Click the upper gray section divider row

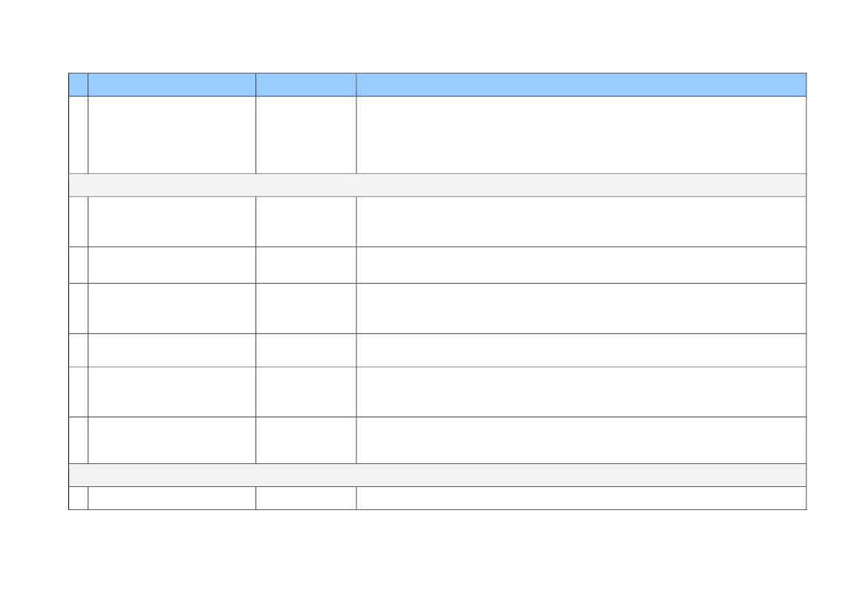point(437,185)
